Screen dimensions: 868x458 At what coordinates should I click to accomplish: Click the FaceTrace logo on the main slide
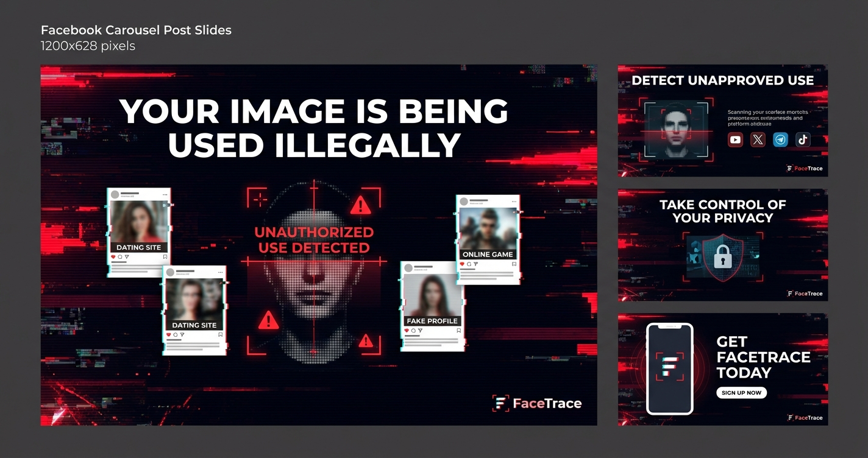537,403
